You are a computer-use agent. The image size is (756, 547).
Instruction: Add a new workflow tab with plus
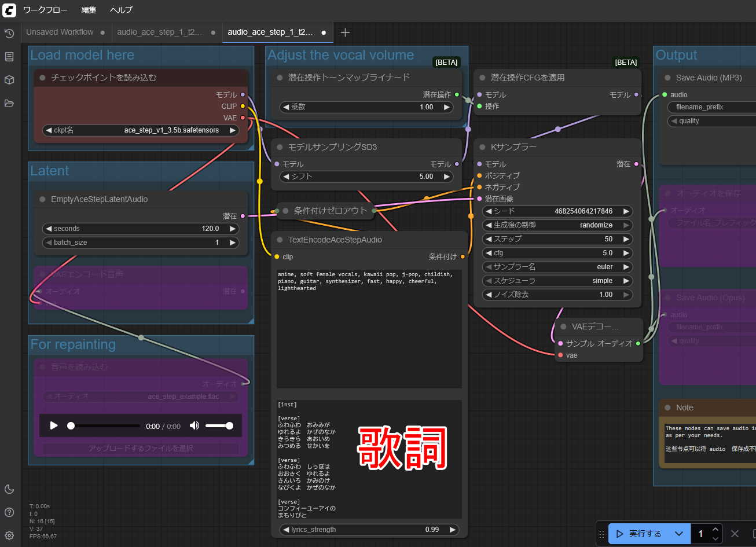tap(345, 32)
